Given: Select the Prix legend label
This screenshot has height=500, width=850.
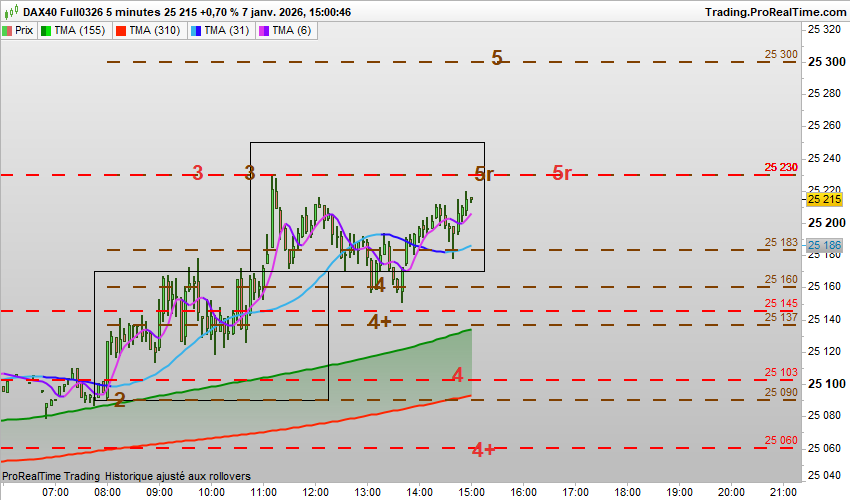Looking at the screenshot, I should [x=24, y=30].
